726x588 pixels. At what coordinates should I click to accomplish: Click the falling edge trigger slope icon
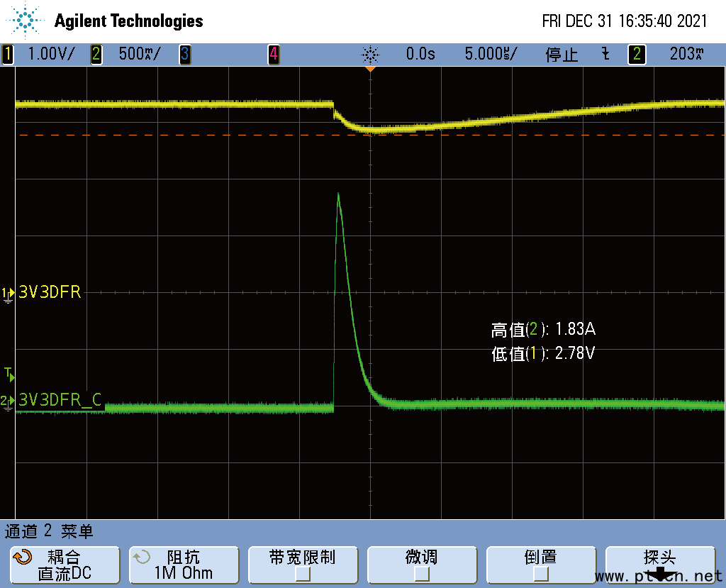pos(605,55)
